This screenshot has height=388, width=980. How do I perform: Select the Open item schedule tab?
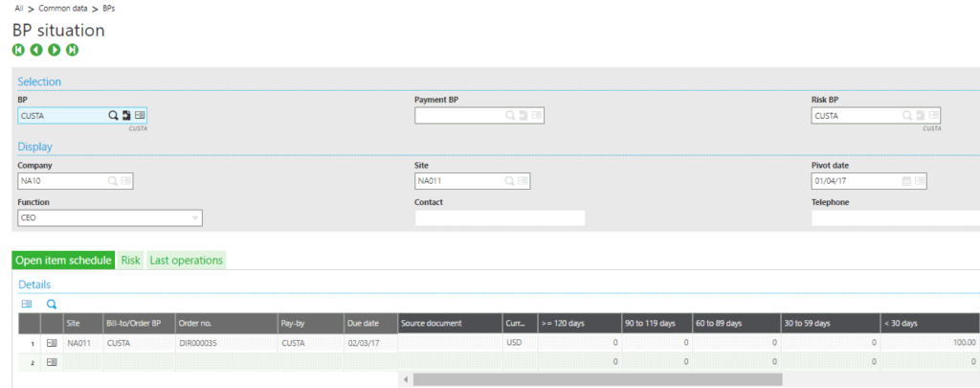(x=63, y=261)
